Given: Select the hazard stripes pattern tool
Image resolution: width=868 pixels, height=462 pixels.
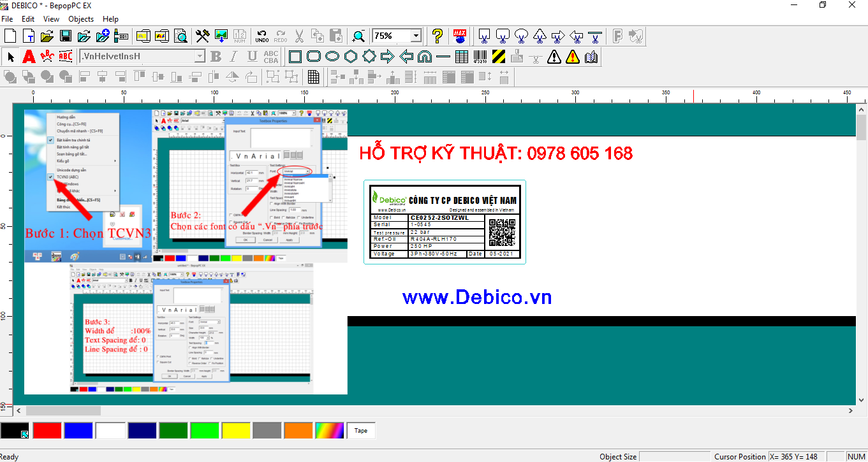Looking at the screenshot, I should [x=497, y=57].
